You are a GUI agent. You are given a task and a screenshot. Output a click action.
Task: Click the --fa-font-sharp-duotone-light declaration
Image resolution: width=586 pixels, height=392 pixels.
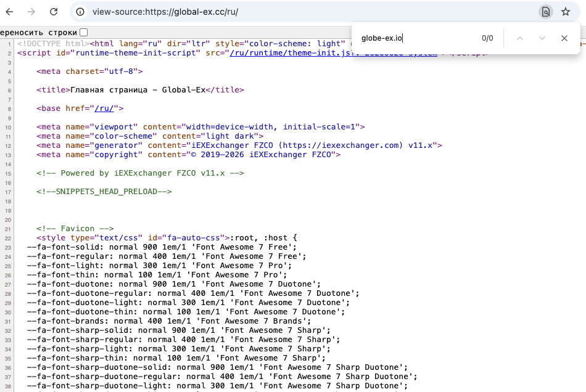(x=217, y=386)
